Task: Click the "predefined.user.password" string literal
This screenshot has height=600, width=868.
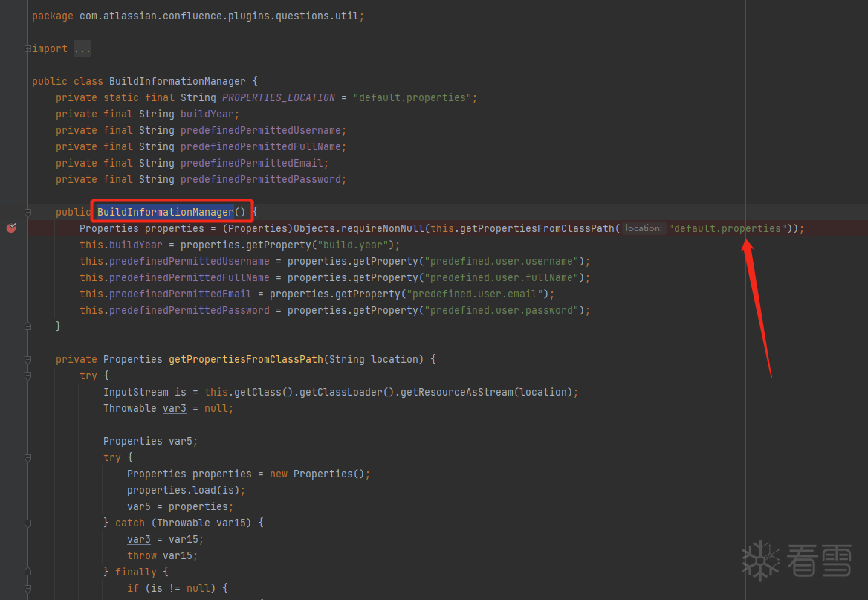Action: 502,310
